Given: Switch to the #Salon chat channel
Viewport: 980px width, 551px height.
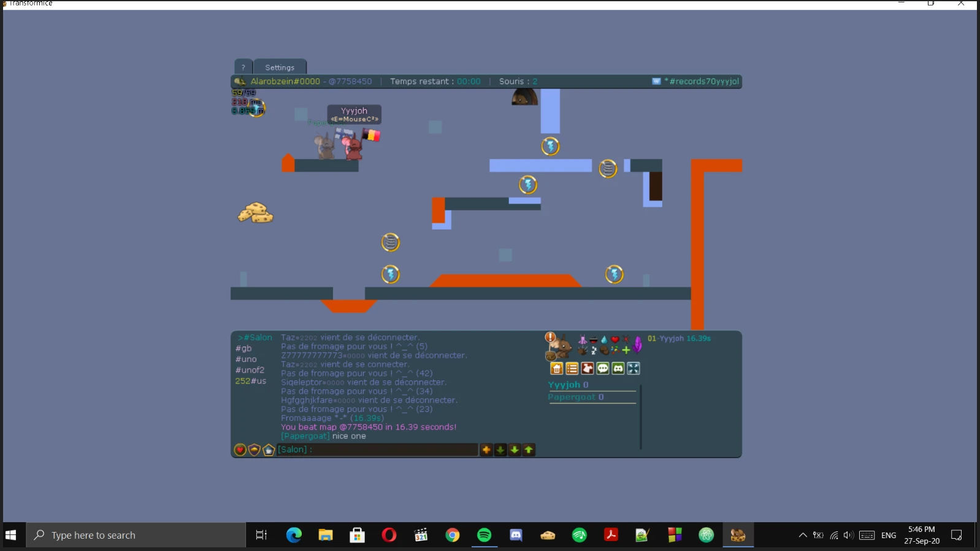Looking at the screenshot, I should tap(255, 337).
